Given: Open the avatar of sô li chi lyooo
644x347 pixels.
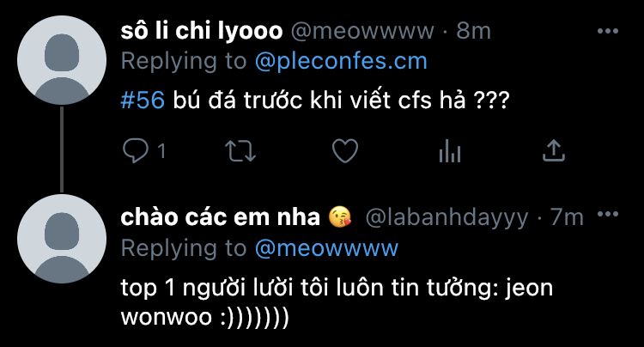Looking at the screenshot, I should point(62,60).
